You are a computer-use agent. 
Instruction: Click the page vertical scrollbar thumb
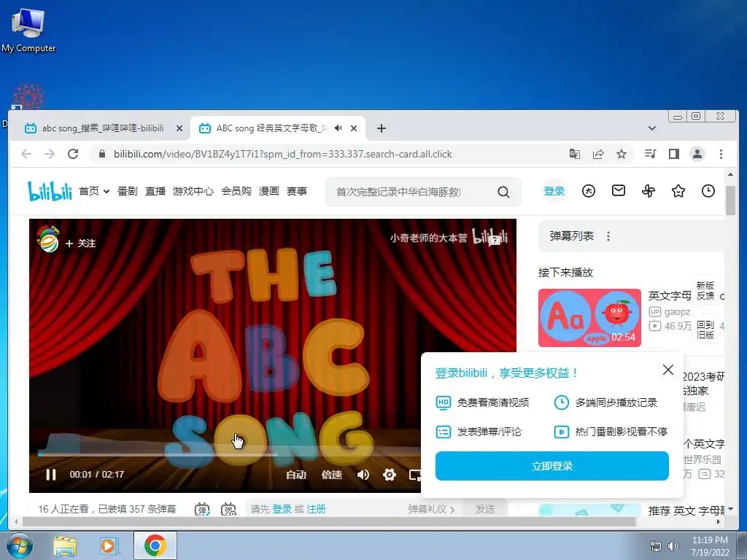pos(731,200)
